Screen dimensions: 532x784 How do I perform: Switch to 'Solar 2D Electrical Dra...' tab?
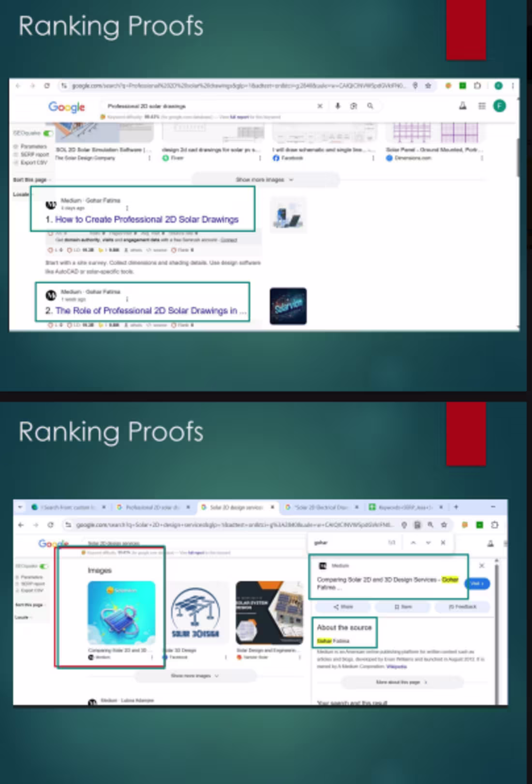(x=321, y=507)
